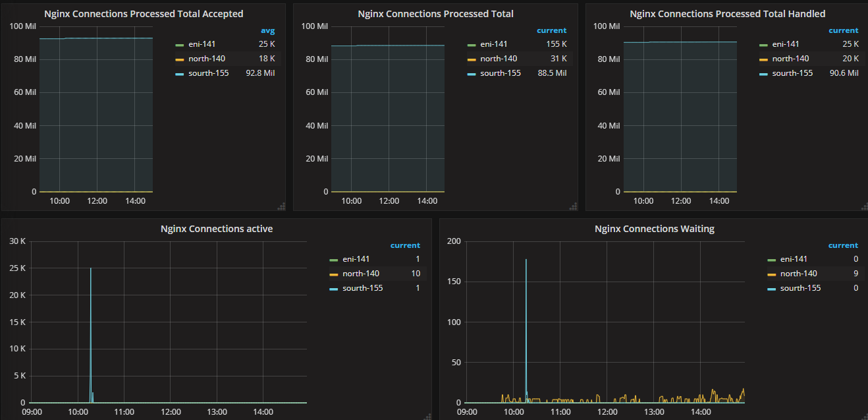
Task: Toggle sourth-155 series in Connections Waiting legend
Action: tap(801, 288)
